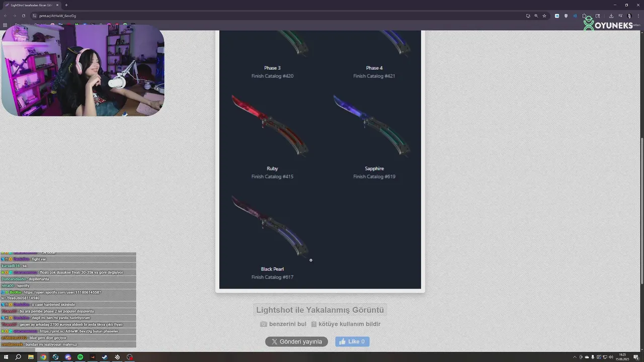Click "Finish Catalog #415" text
The width and height of the screenshot is (644, 362).
click(272, 176)
